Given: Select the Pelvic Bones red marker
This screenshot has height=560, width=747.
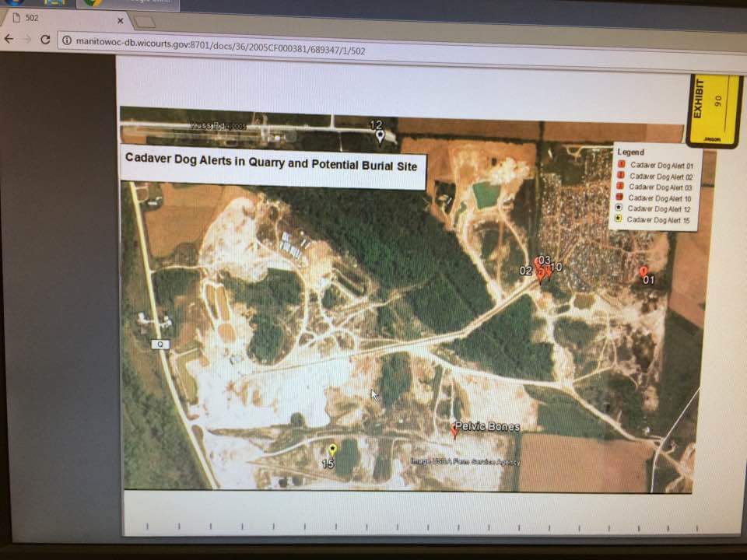Looking at the screenshot, I should point(454,429).
